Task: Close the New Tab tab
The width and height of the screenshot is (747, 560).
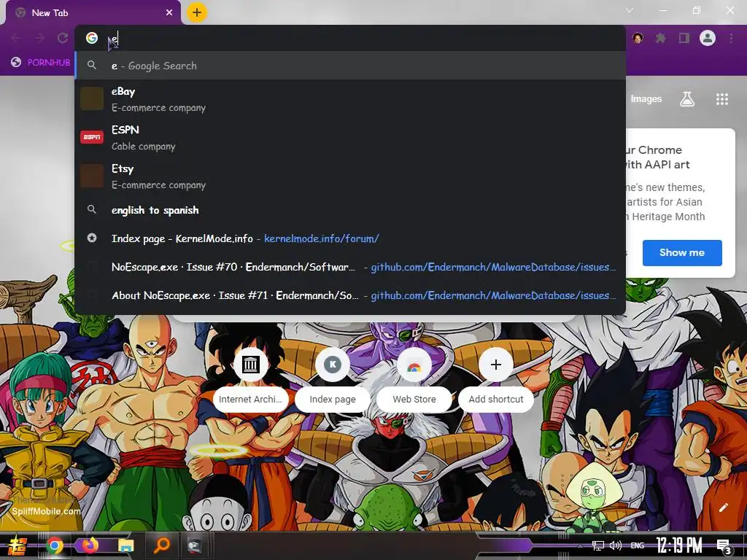Action: click(x=169, y=13)
